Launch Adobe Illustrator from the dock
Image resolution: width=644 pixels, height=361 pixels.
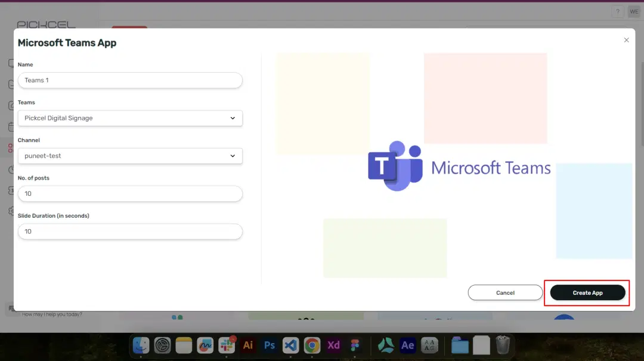pos(248,345)
